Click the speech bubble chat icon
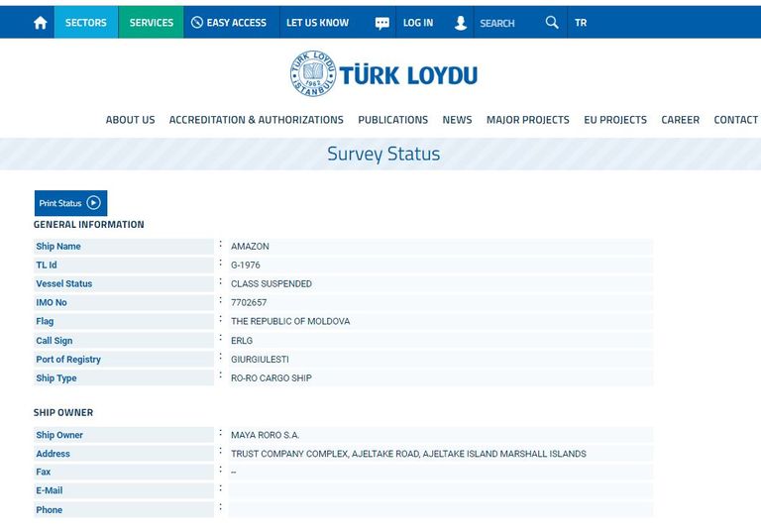This screenshot has width=761, height=532. coord(382,23)
